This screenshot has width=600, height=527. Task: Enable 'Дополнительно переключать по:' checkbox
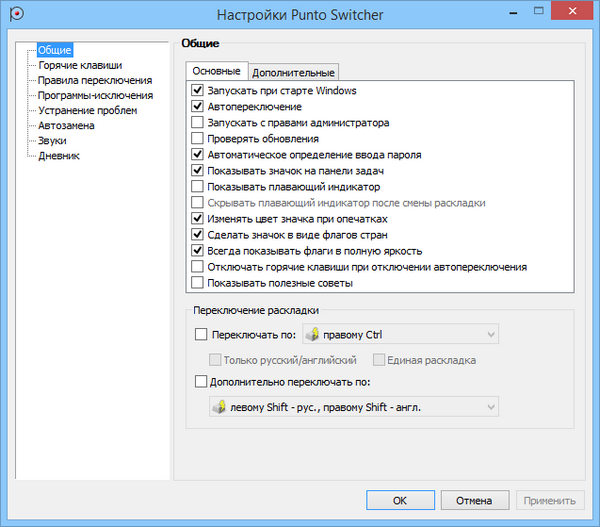tap(201, 382)
